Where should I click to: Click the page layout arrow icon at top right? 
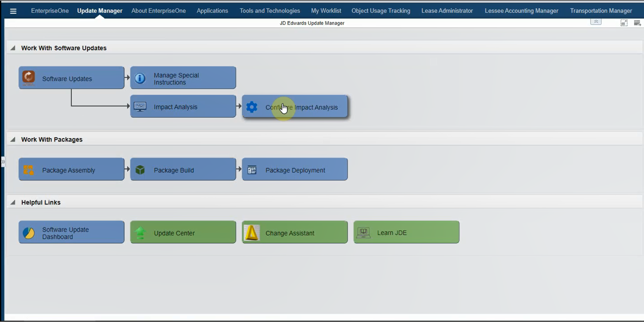pyautogui.click(x=637, y=23)
